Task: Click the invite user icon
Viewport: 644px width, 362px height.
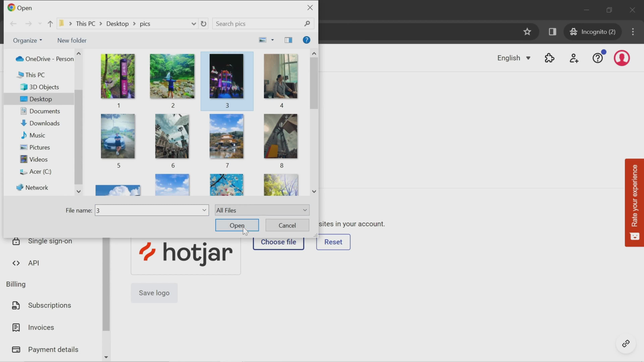Action: tap(574, 58)
